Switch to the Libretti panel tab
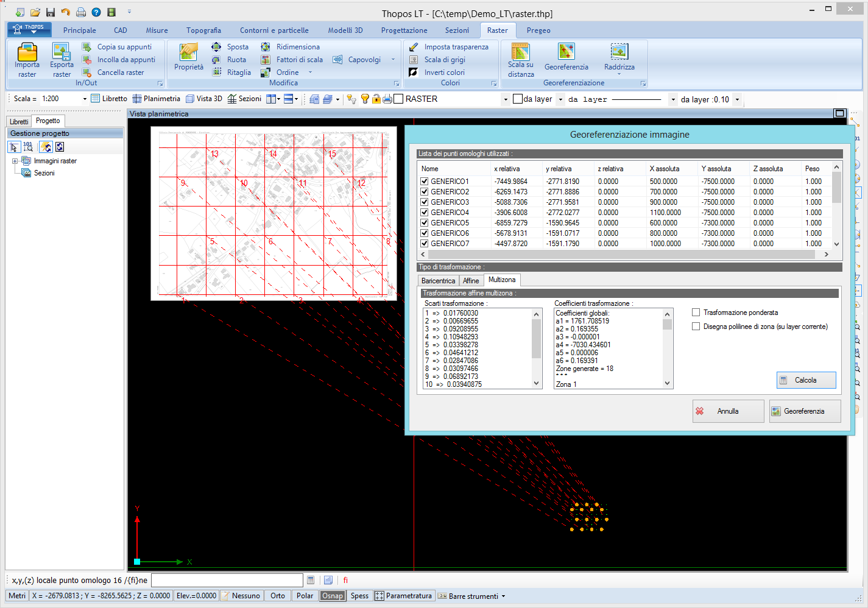Screen dimensions: 868x608 click(19, 122)
